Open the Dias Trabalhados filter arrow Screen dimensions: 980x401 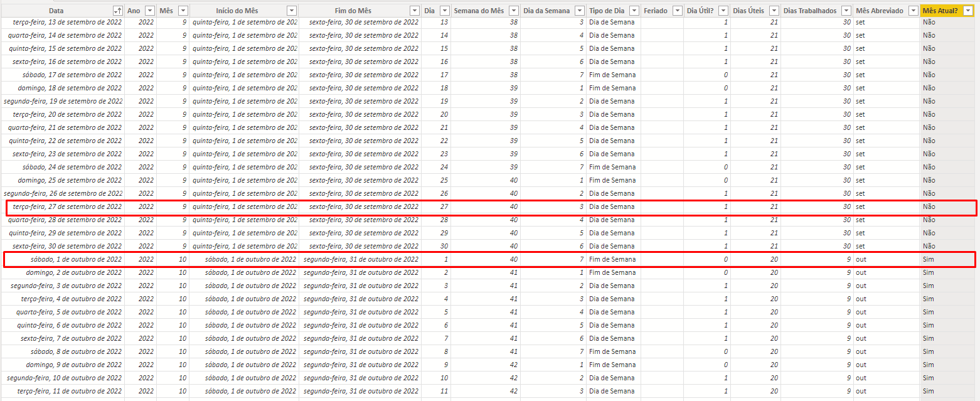point(846,11)
